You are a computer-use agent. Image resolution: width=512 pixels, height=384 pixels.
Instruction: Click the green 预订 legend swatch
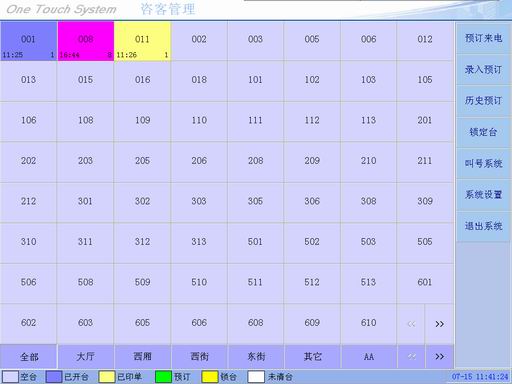[163, 377]
